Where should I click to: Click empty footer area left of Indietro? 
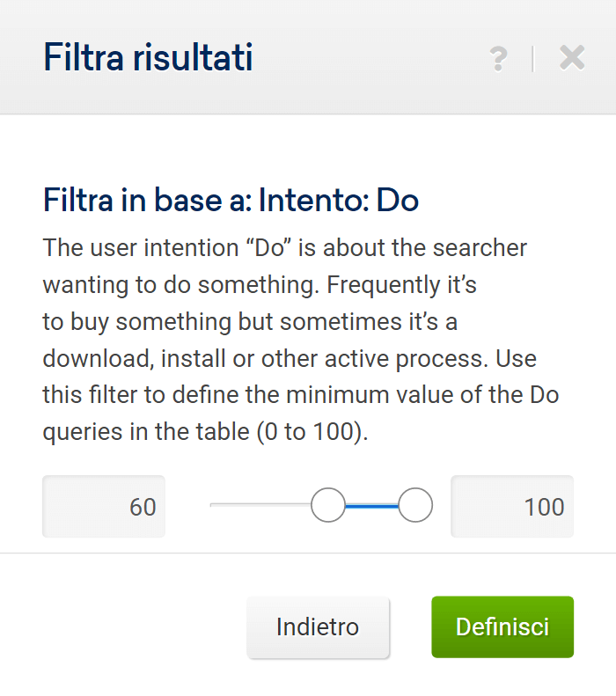coord(123,627)
